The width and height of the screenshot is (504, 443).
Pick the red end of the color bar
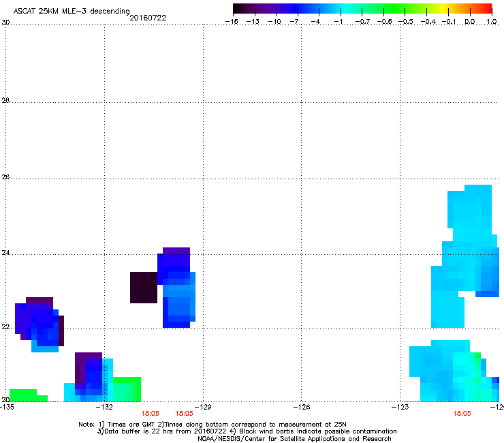click(x=487, y=9)
